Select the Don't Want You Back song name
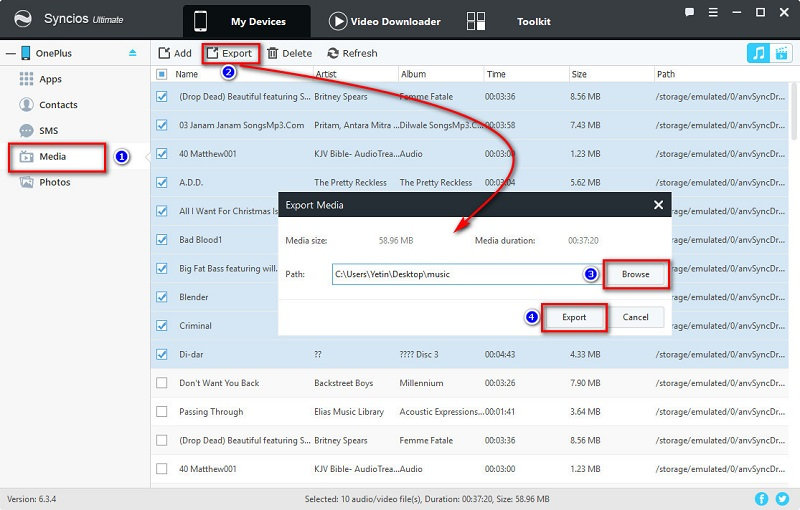The height and width of the screenshot is (510, 800). [219, 383]
